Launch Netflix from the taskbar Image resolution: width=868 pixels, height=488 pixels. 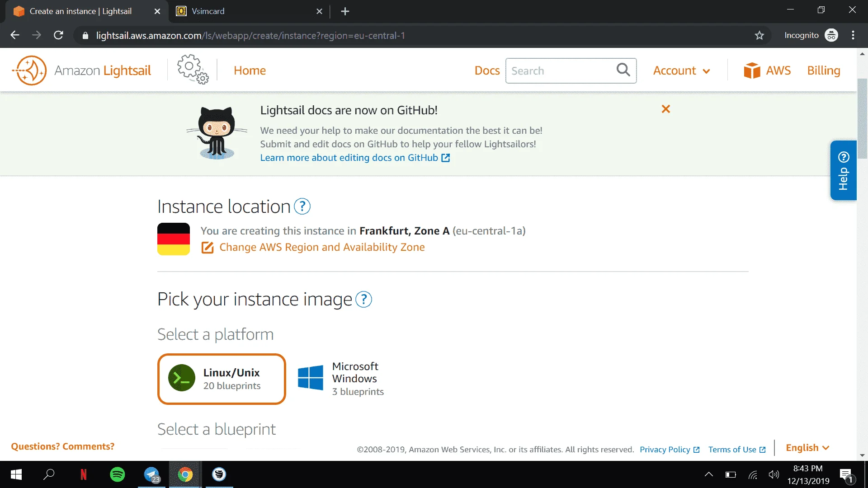click(x=83, y=474)
